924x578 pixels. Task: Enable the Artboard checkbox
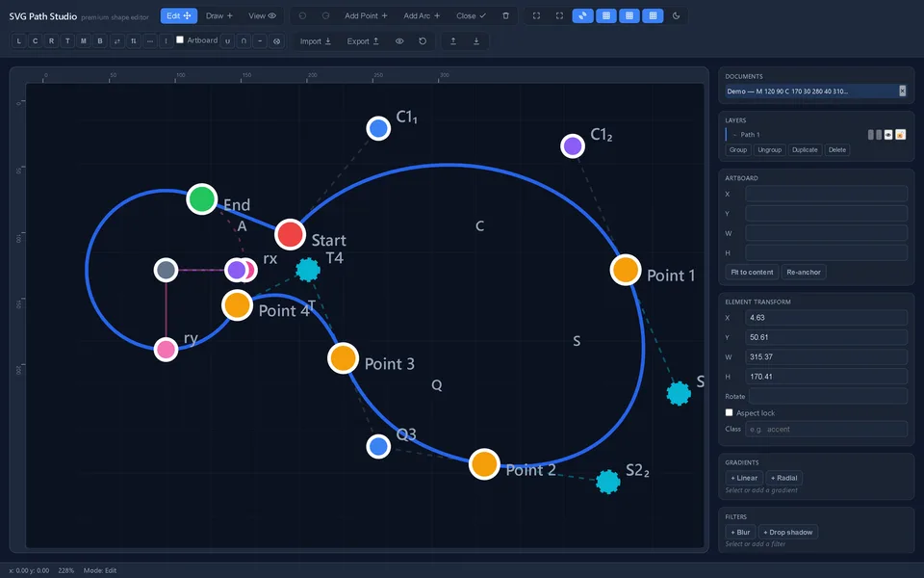tap(180, 39)
